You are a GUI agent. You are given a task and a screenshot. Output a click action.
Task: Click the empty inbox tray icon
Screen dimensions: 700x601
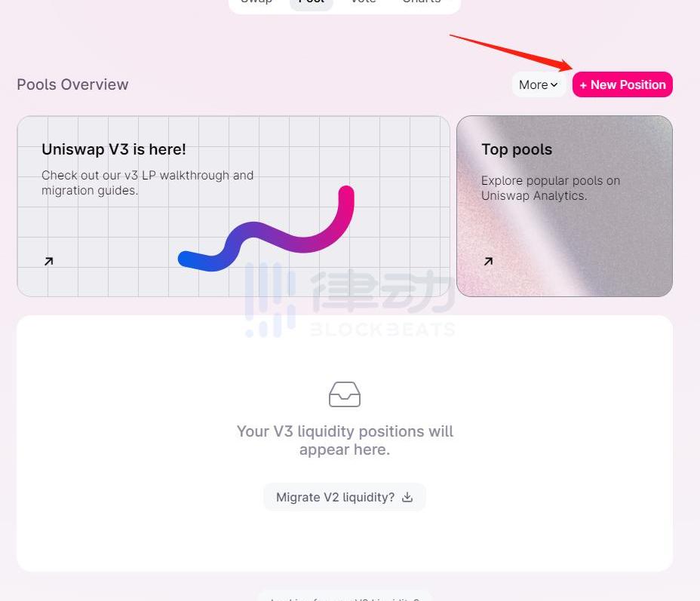345,394
